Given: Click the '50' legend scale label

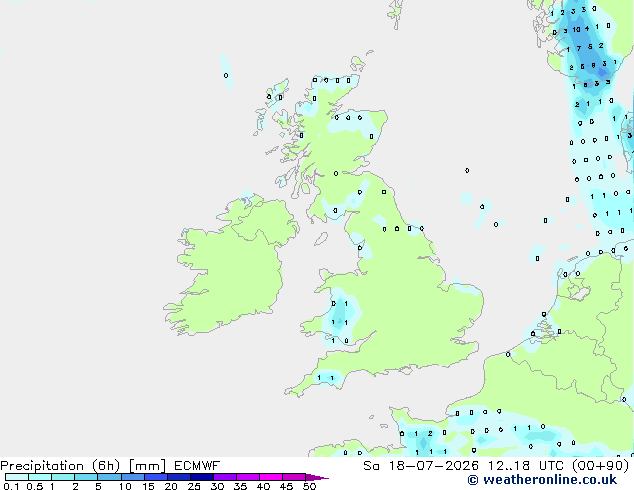Looking at the screenshot, I should point(309,486).
